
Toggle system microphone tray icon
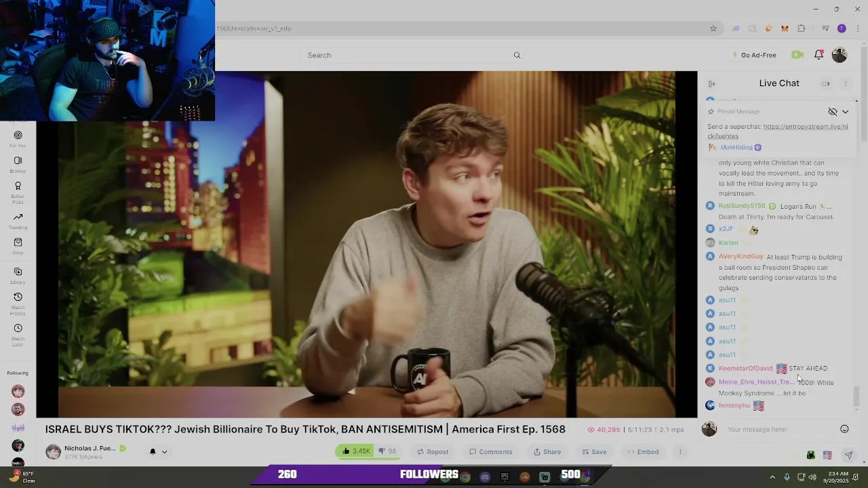(787, 477)
